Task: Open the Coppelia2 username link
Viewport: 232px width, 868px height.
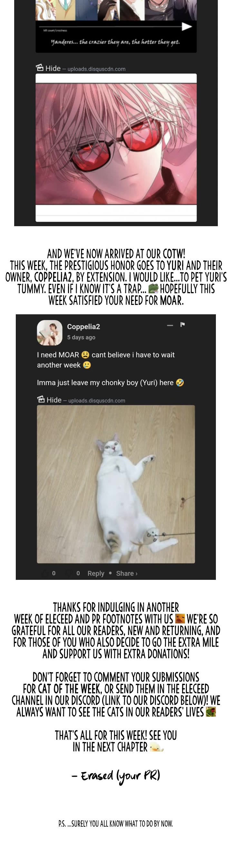Action: coord(83,327)
